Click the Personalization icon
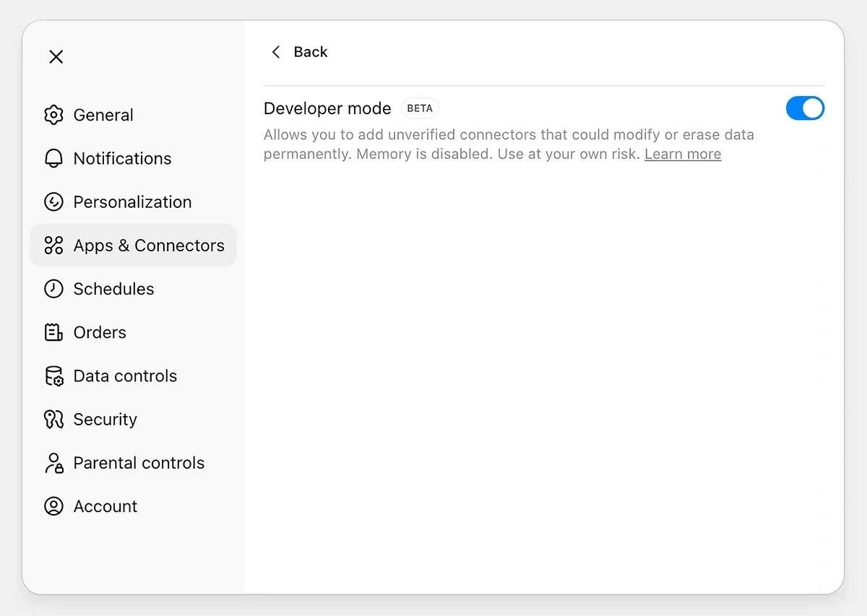This screenshot has height=616, width=867. (x=53, y=201)
